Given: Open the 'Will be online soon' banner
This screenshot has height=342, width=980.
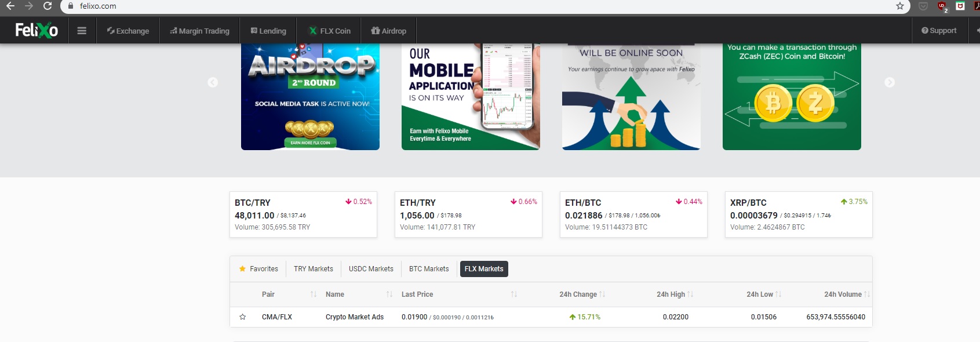Looking at the screenshot, I should pyautogui.click(x=631, y=97).
